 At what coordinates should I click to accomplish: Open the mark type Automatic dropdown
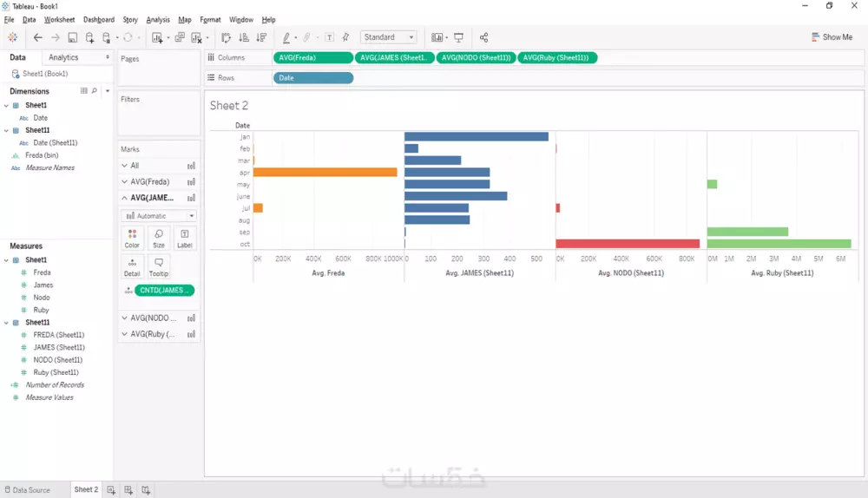[159, 216]
